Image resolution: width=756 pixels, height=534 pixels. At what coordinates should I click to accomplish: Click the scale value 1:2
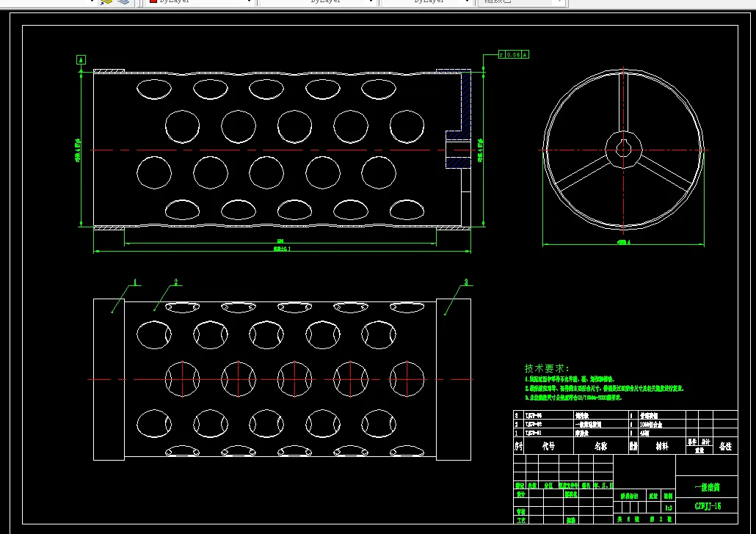pos(669,508)
